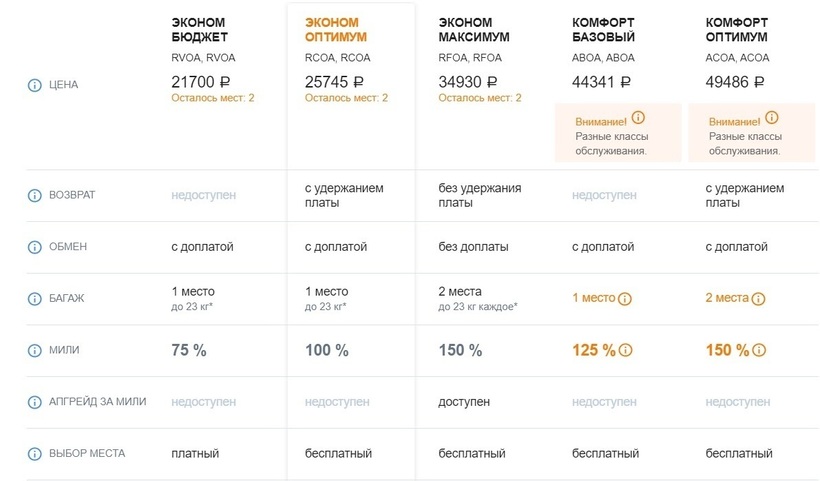Choose the КОМФОРТ БАЗОВЫЙ fare header
The image size is (820, 481).
tap(605, 29)
